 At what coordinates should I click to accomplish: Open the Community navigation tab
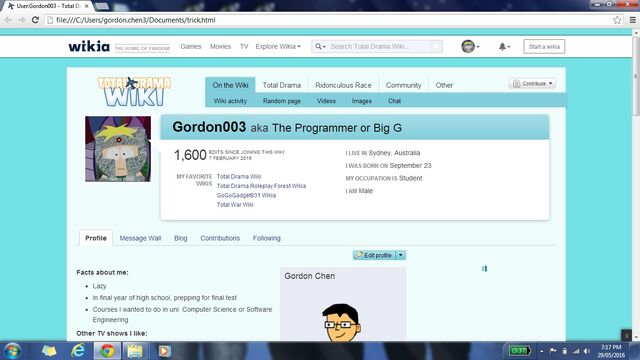(x=403, y=85)
